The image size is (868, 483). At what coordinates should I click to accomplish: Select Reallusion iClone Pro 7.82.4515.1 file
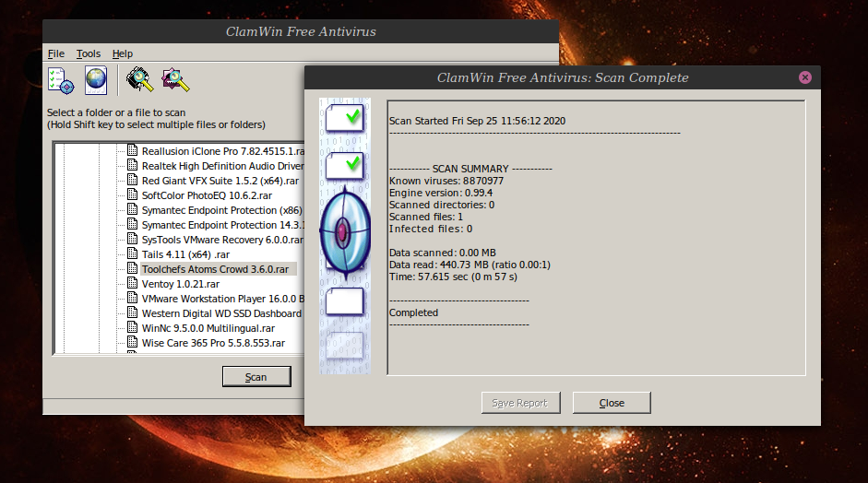pyautogui.click(x=222, y=151)
